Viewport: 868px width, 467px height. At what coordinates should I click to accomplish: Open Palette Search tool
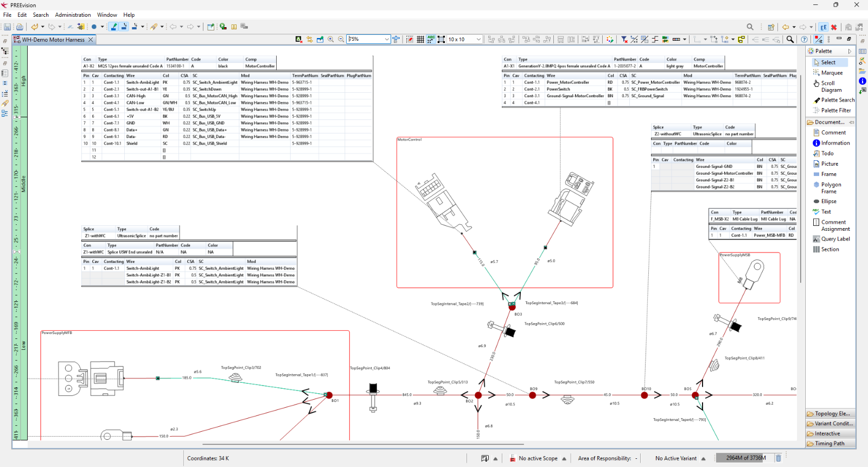[x=834, y=100]
